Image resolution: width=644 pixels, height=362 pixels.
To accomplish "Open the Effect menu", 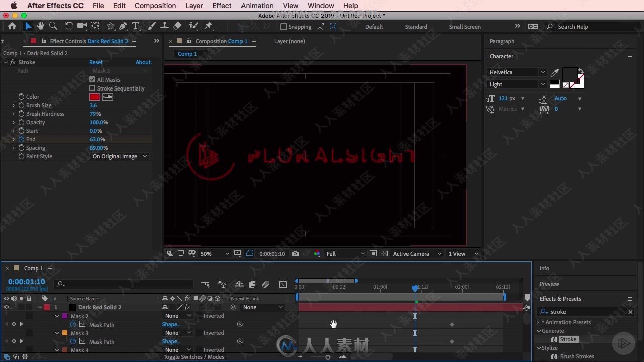I will tap(222, 6).
